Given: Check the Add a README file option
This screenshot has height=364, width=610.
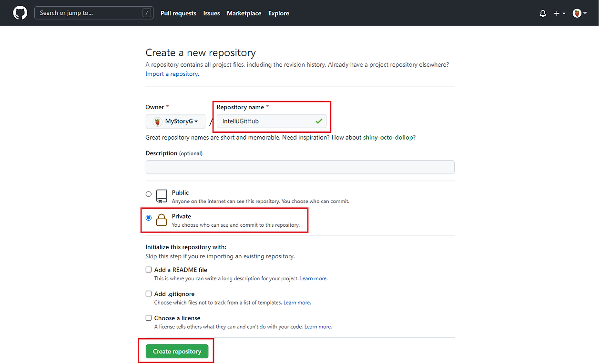Looking at the screenshot, I should point(148,269).
